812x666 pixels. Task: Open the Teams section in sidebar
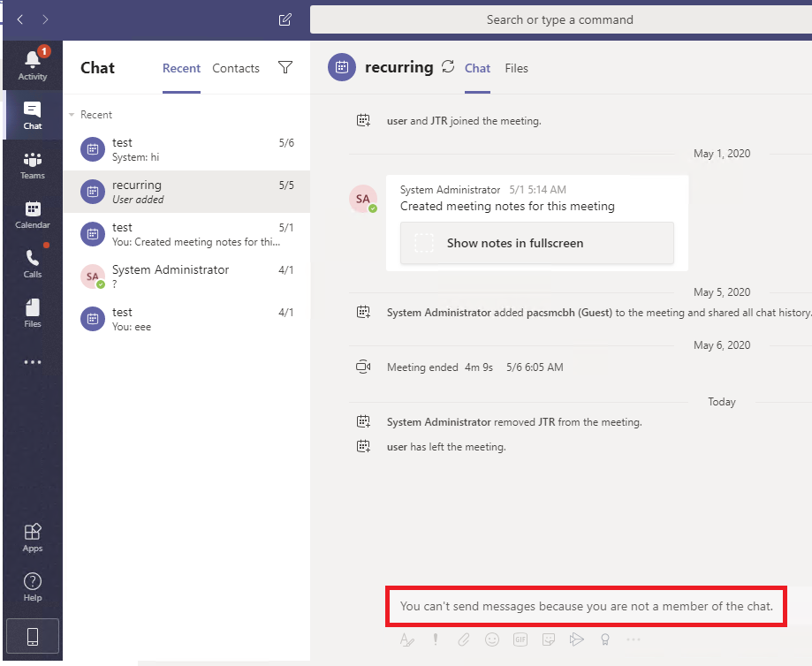pyautogui.click(x=33, y=164)
